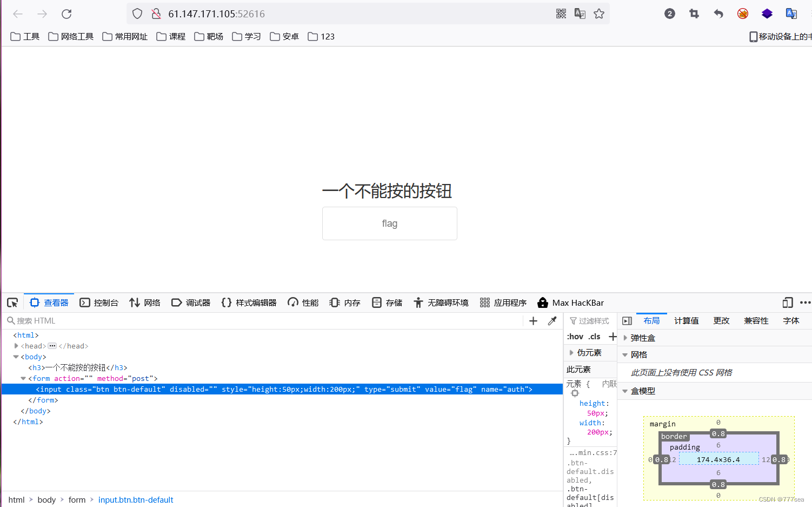812x507 pixels.
Task: Expand the head element node
Action: (x=16, y=346)
